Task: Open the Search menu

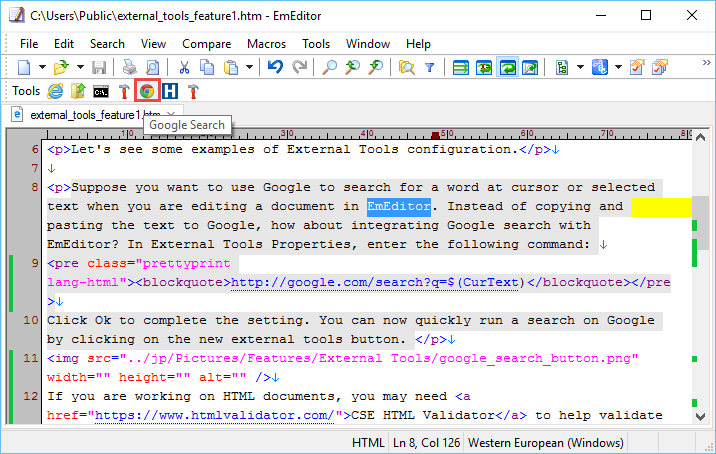Action: 107,44
